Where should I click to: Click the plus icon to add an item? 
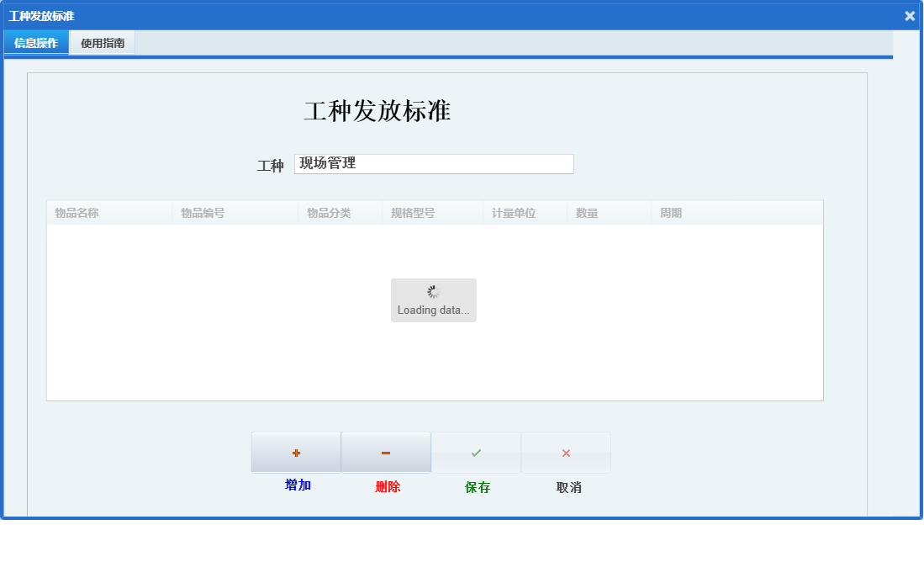point(296,452)
